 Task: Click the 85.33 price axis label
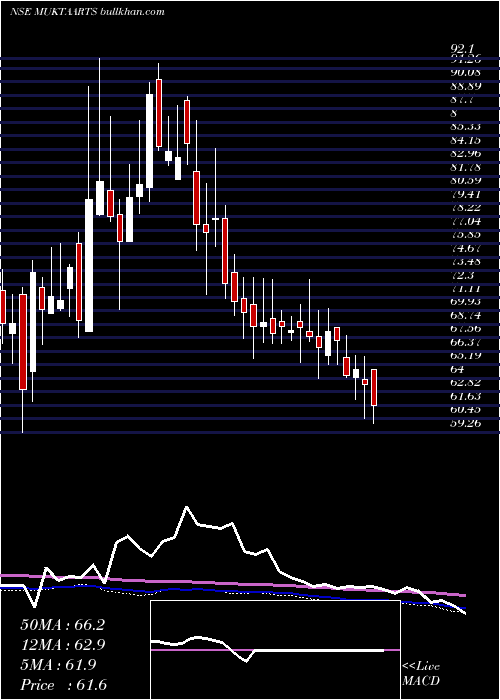click(465, 127)
